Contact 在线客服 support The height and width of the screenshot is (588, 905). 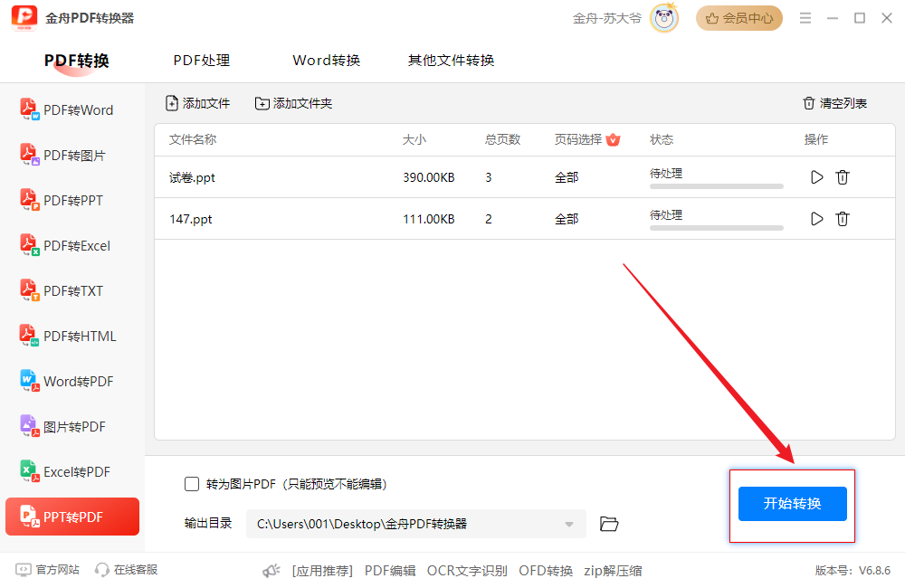pyautogui.click(x=127, y=570)
